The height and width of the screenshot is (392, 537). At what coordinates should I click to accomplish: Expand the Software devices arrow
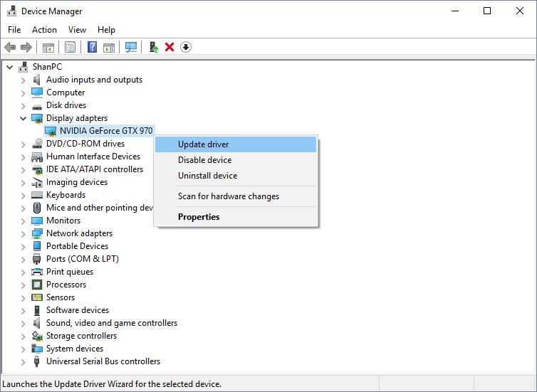point(23,311)
